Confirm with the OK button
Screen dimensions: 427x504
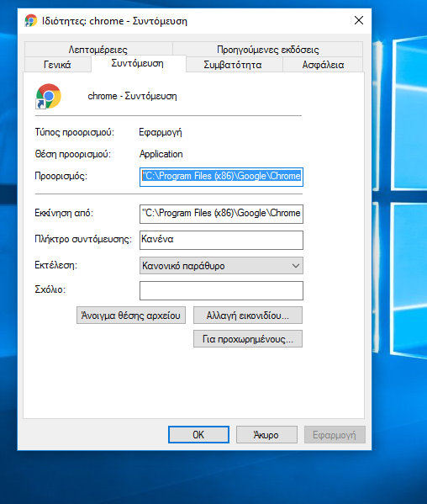pos(198,434)
